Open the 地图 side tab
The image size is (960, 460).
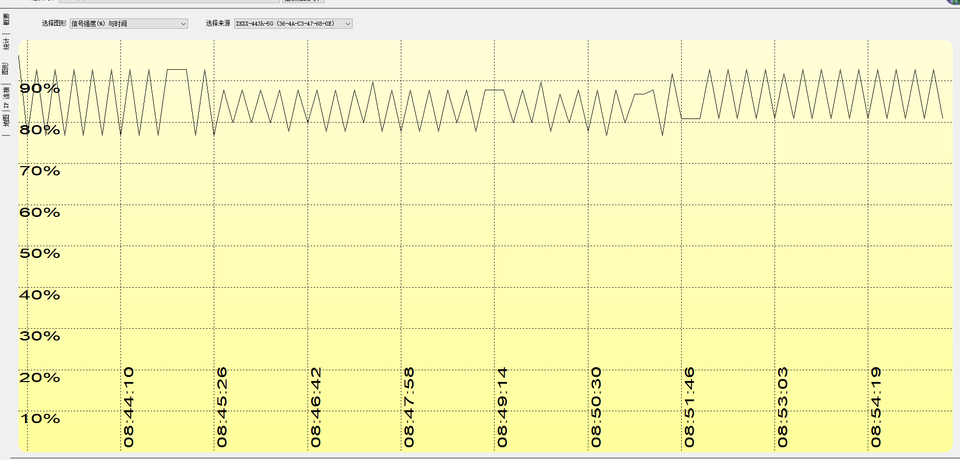[x=6, y=119]
